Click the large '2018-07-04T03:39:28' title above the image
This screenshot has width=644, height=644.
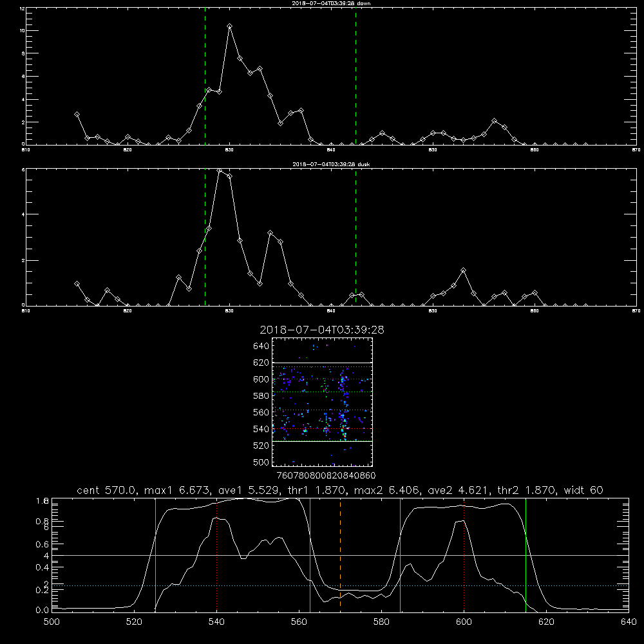(322, 330)
